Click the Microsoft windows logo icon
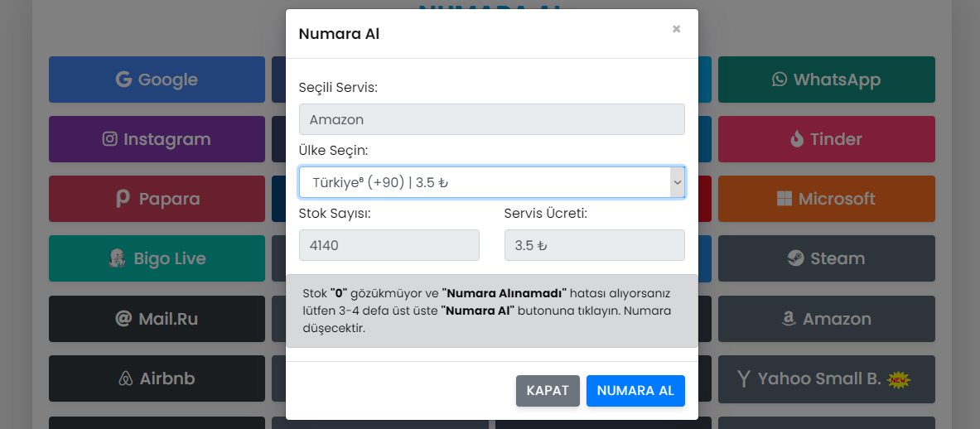The width and height of the screenshot is (980, 429). click(784, 199)
